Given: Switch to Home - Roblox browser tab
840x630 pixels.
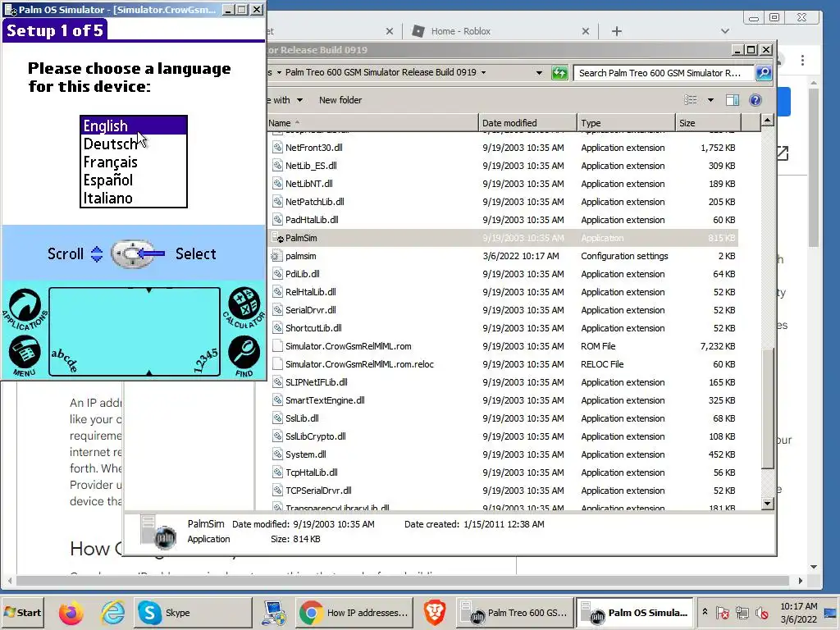Looking at the screenshot, I should point(461,31).
